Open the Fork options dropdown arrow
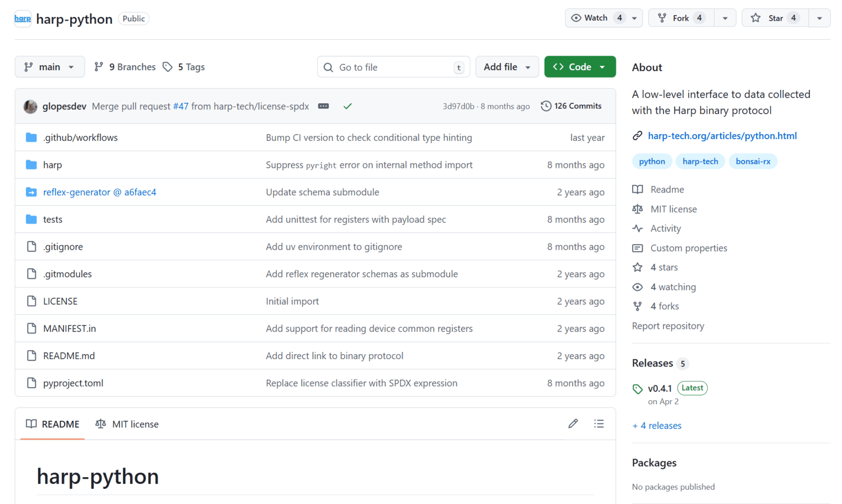 point(725,18)
